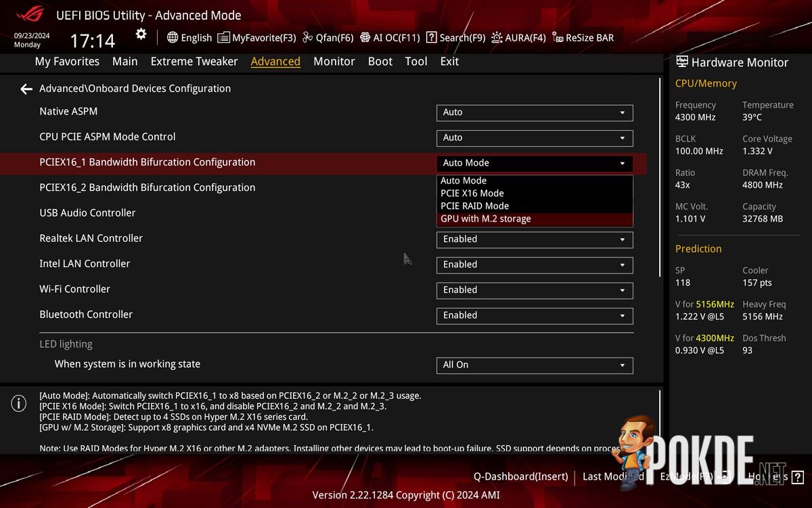Screen dimensions: 812x508
Task: Open the Tool tab
Action: tap(416, 61)
